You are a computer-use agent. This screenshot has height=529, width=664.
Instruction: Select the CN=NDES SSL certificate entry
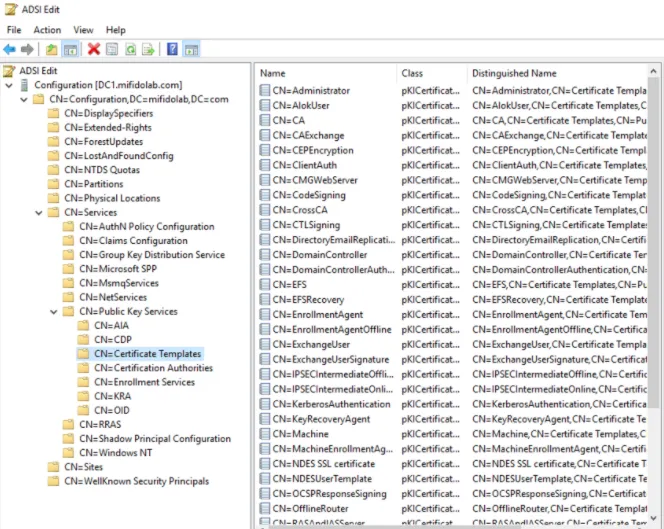(x=324, y=464)
